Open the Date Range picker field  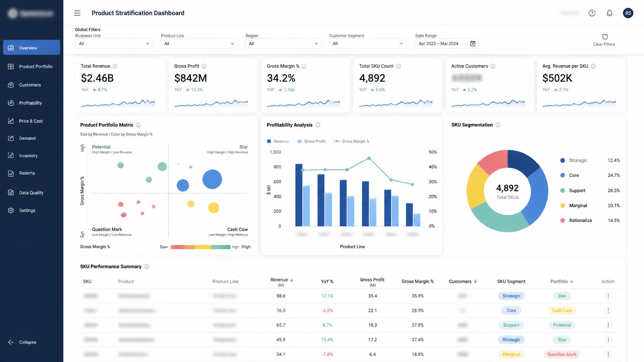(447, 44)
